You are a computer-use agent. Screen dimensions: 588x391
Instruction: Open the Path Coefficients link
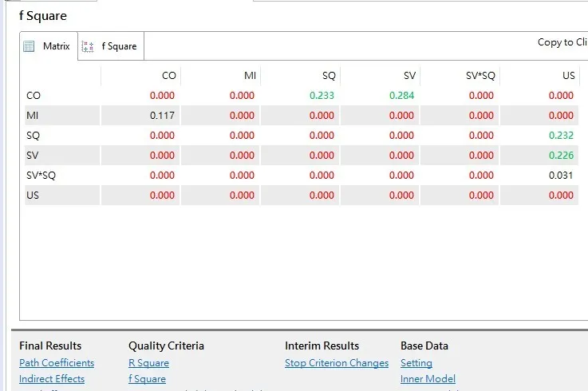tap(57, 363)
